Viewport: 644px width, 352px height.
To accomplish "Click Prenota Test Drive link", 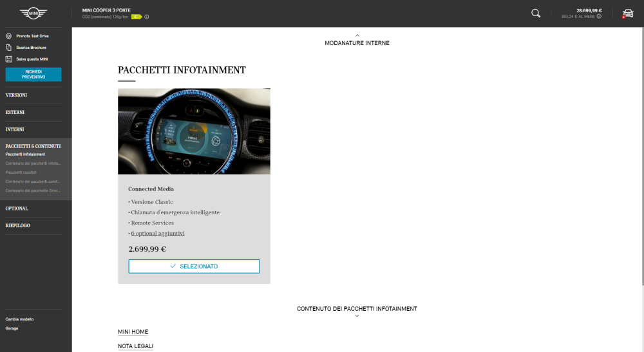I will coord(32,36).
